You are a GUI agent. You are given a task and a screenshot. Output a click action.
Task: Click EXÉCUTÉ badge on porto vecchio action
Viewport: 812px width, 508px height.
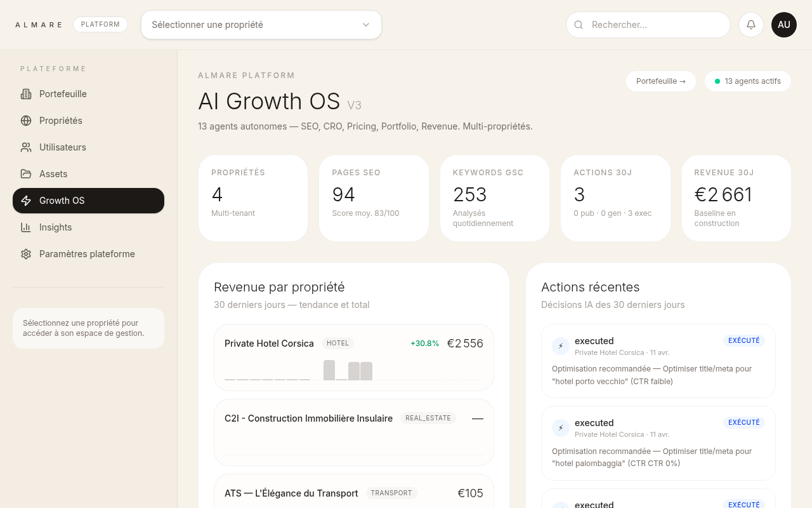coord(744,340)
